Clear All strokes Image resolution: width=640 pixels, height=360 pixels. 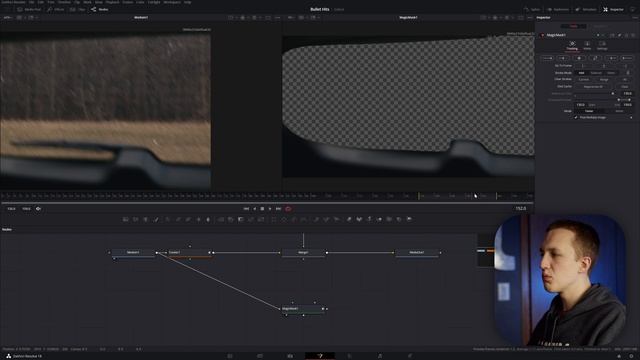point(624,80)
